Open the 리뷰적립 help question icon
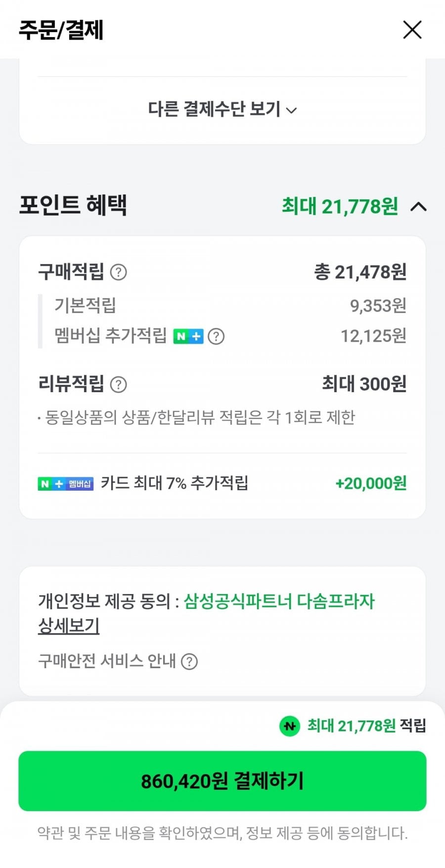Image resolution: width=445 pixels, height=868 pixels. (118, 384)
